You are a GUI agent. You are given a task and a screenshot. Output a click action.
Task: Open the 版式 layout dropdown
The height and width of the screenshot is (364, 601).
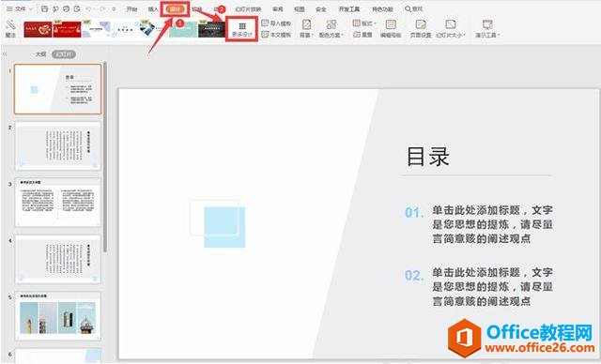pos(364,23)
